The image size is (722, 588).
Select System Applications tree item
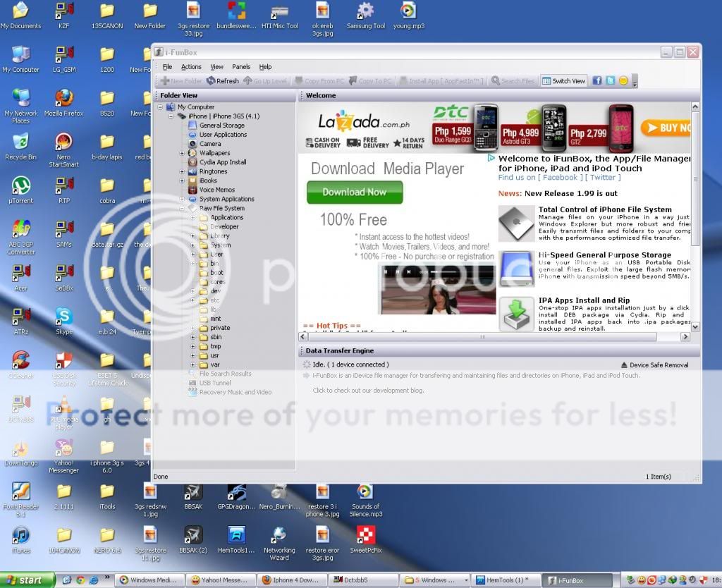226,199
